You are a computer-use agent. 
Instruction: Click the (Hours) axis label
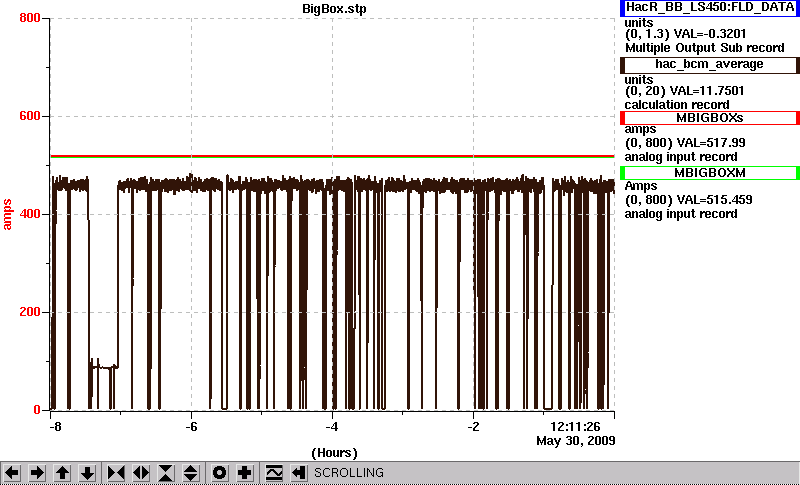(x=334, y=453)
